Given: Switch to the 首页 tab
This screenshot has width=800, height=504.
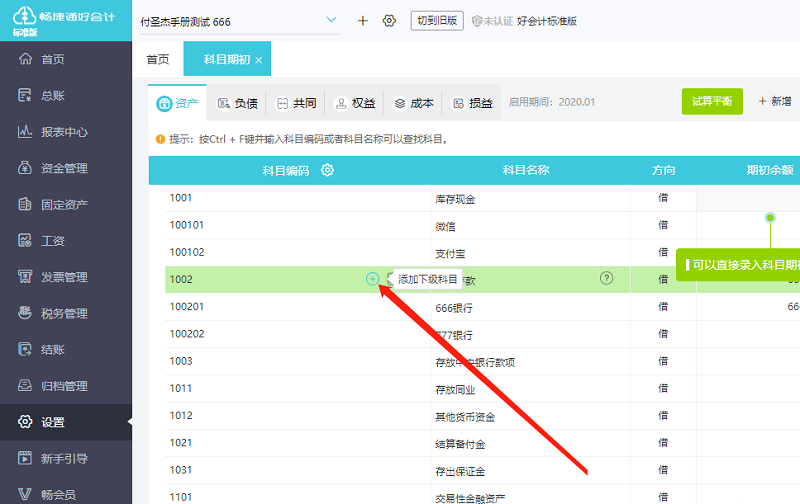Looking at the screenshot, I should point(158,59).
